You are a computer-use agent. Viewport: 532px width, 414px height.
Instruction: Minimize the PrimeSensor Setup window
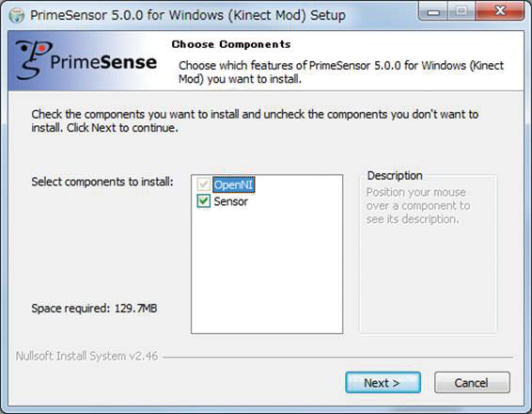click(433, 12)
